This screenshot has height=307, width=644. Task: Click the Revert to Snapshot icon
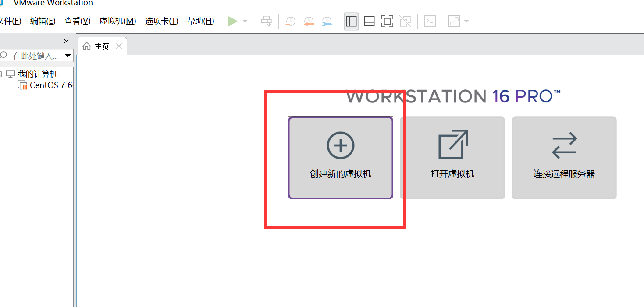[309, 21]
